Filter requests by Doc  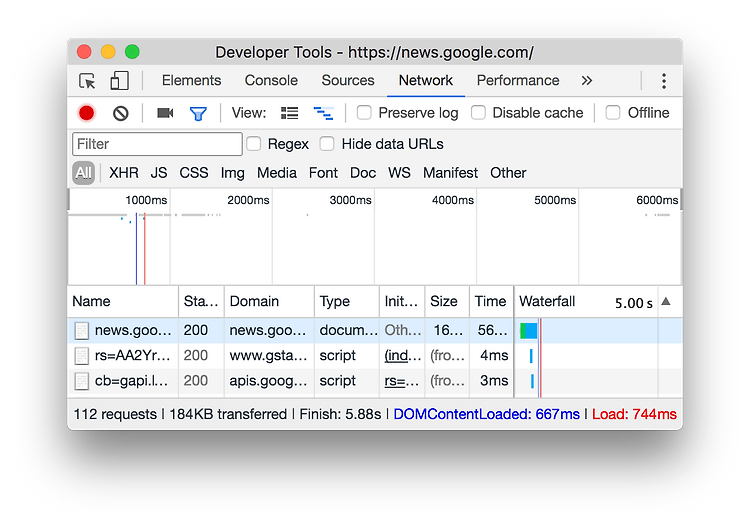363,173
